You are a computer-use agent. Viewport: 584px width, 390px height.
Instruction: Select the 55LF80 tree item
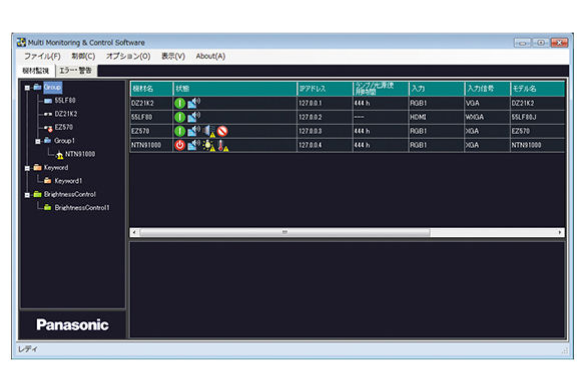click(65, 101)
